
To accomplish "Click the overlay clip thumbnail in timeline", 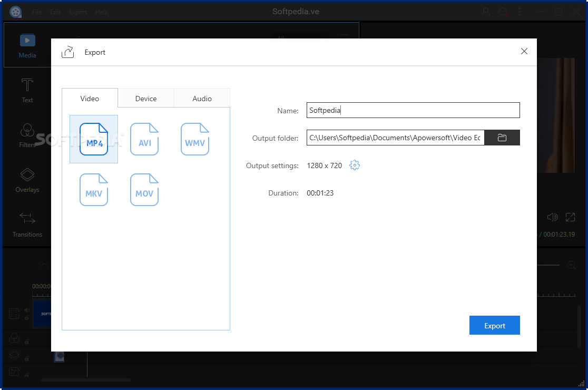I will point(59,356).
